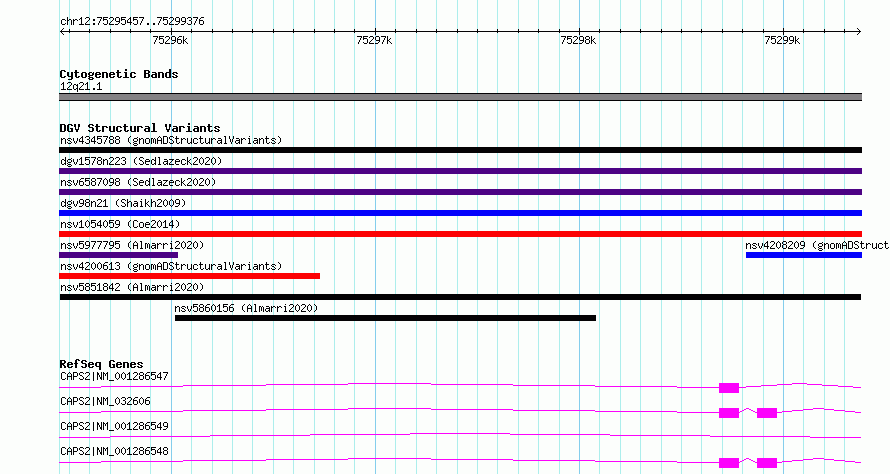The width and height of the screenshot is (890, 474).
Task: Click the dgv98n21 (Shaikh2009) label
Action: 123,203
